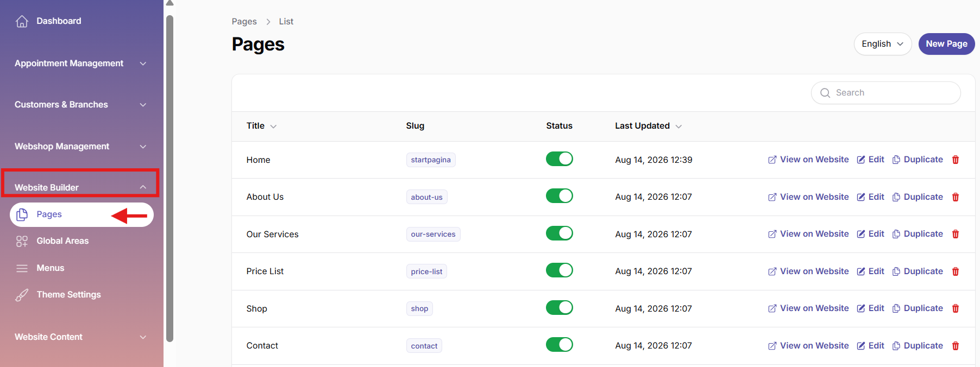Click the search magnifier icon
This screenshot has height=367, width=980.
(x=825, y=93)
